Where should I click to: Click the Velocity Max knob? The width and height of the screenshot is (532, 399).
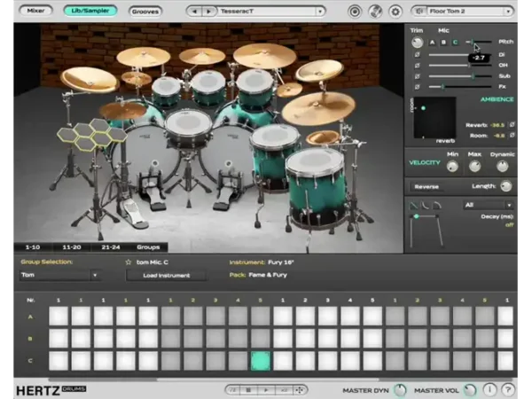(x=474, y=167)
